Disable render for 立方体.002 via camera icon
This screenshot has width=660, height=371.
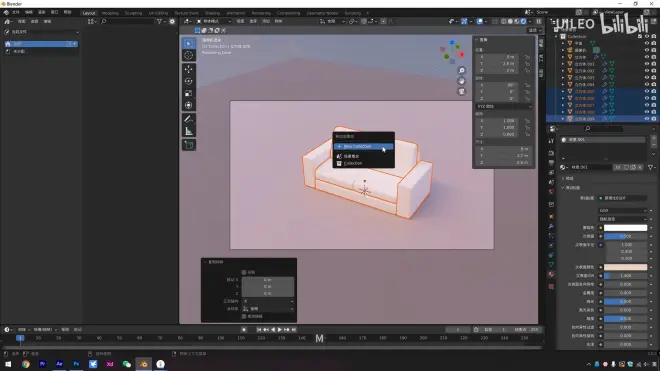click(x=654, y=71)
